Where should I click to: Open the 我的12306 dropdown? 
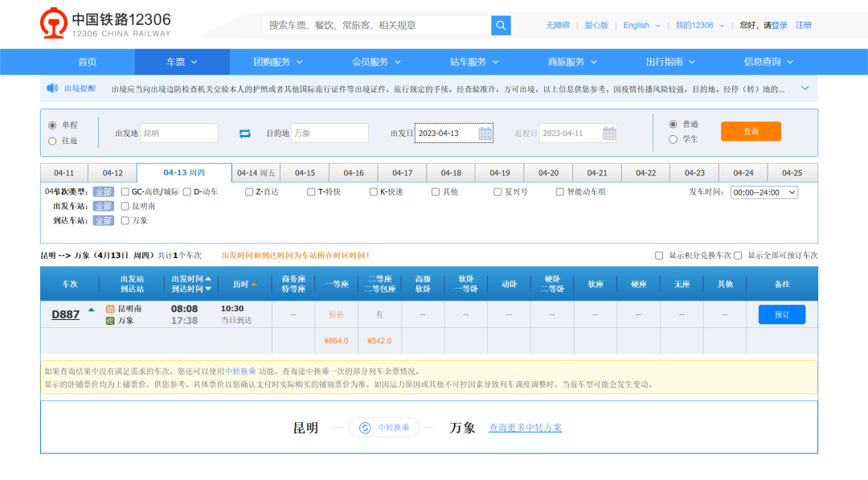point(700,26)
